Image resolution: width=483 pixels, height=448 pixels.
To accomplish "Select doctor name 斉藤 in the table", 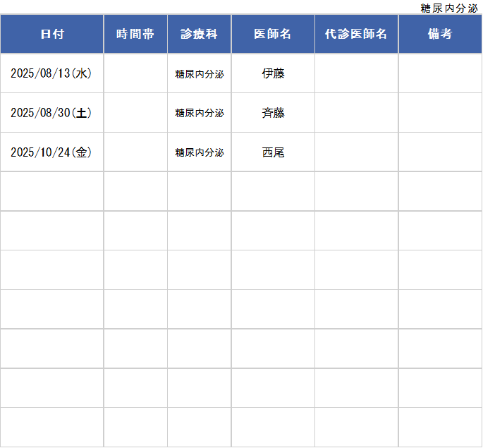I will (273, 113).
